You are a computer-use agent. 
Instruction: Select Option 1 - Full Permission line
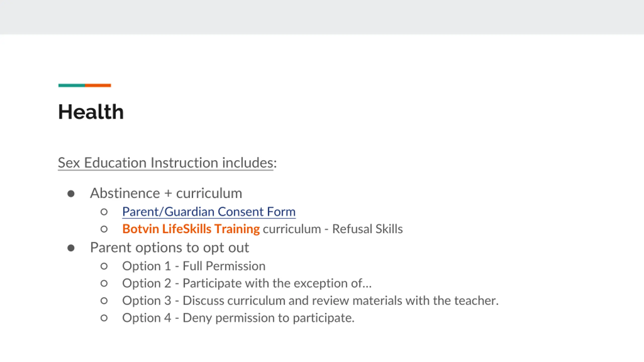194,266
